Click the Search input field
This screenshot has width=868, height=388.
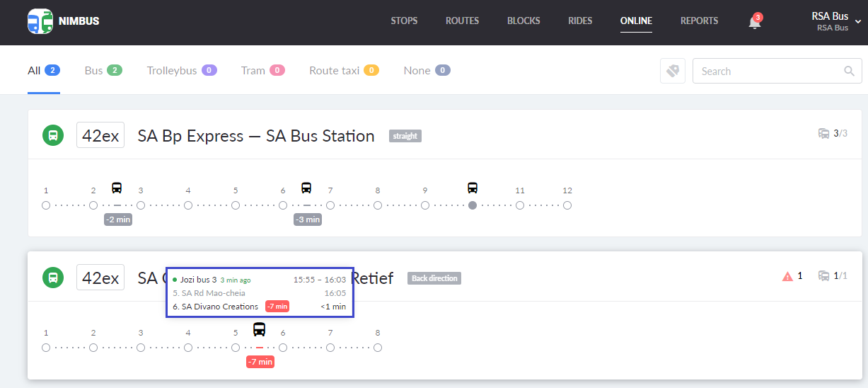tap(777, 71)
